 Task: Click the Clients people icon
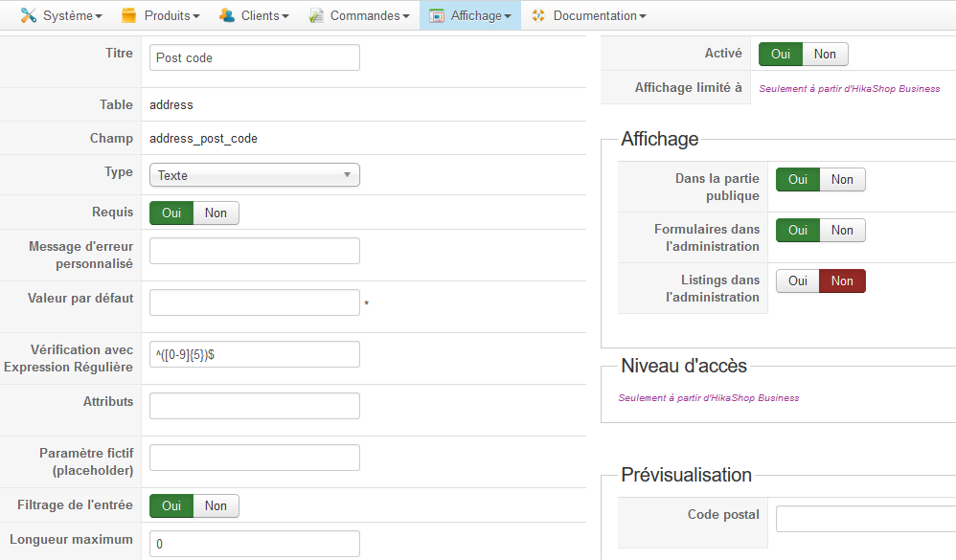point(227,15)
